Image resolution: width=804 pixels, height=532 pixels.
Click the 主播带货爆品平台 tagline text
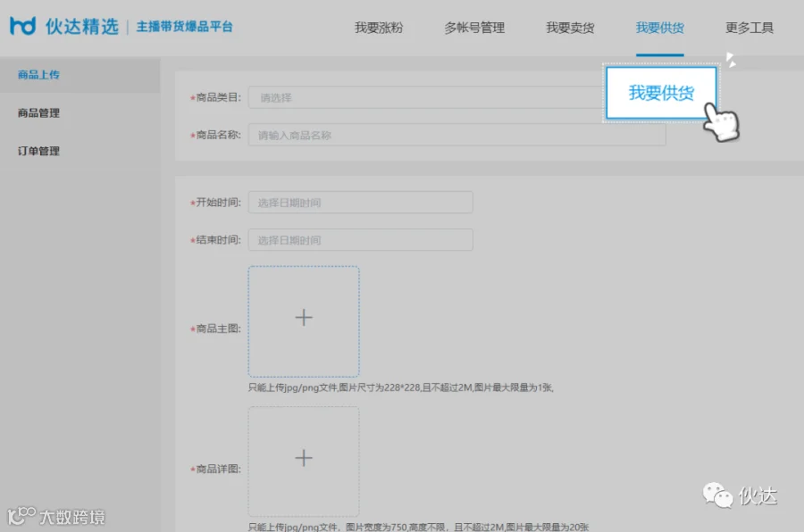[185, 27]
